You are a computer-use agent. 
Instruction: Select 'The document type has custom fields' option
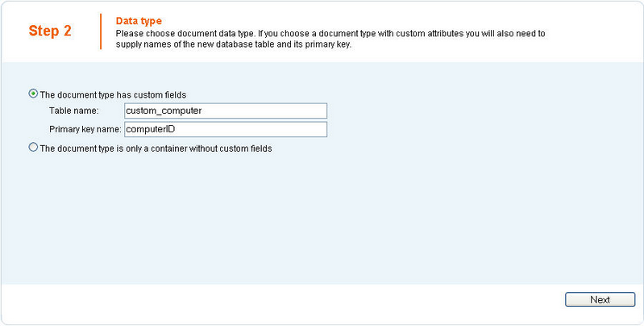pos(33,94)
